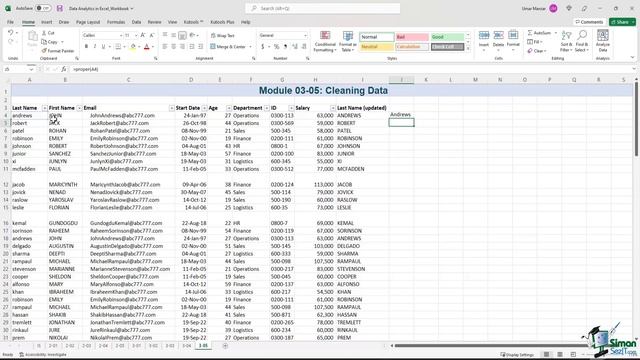
Task: Open Conditional Formatting
Action: pyautogui.click(x=325, y=42)
